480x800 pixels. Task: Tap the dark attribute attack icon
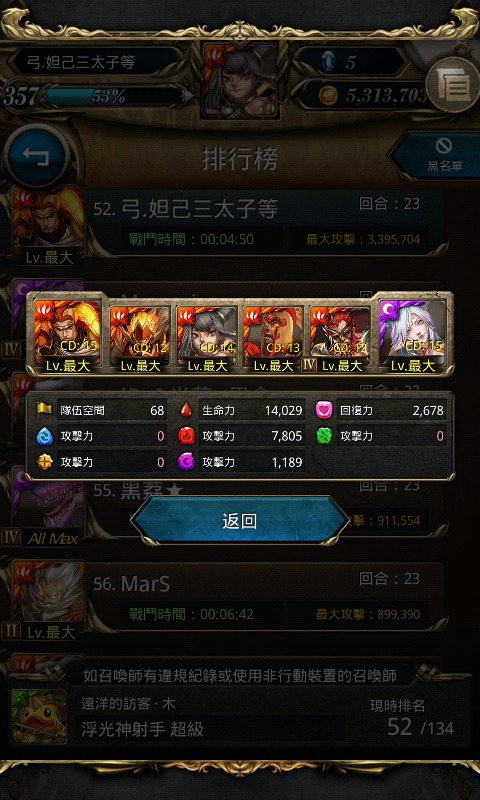[186, 462]
